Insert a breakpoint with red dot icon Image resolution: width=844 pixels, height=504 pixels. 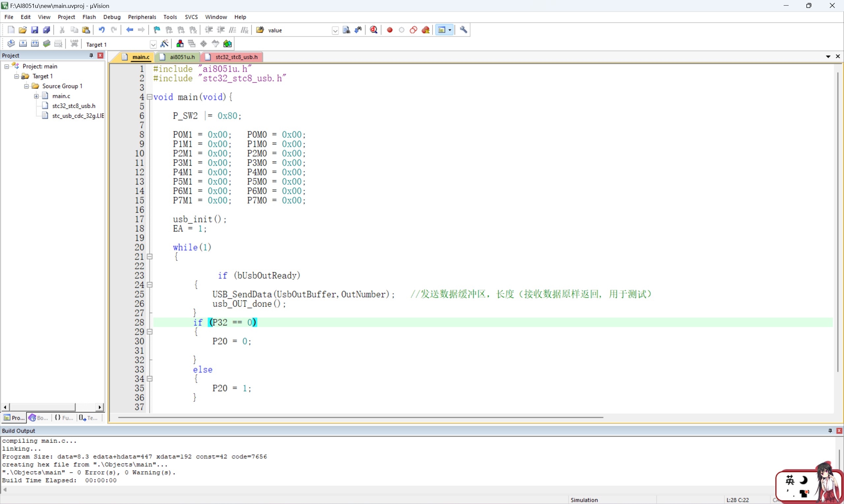[x=390, y=30]
